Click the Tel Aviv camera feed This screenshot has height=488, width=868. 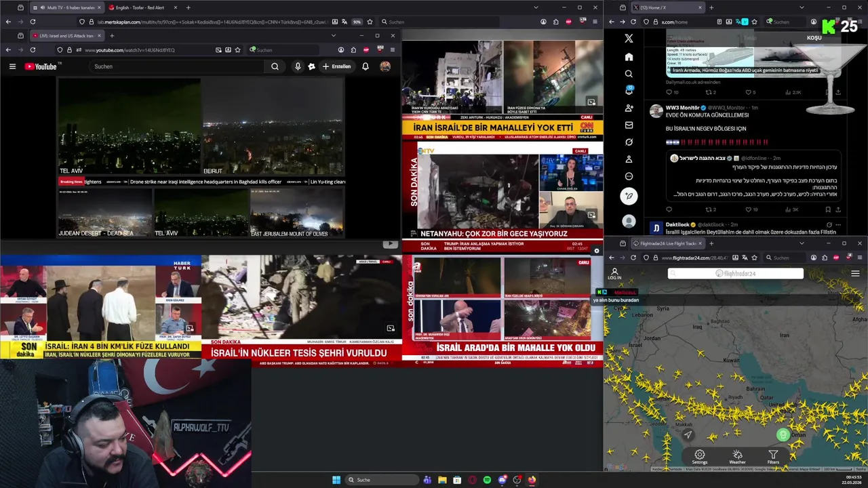[129, 127]
